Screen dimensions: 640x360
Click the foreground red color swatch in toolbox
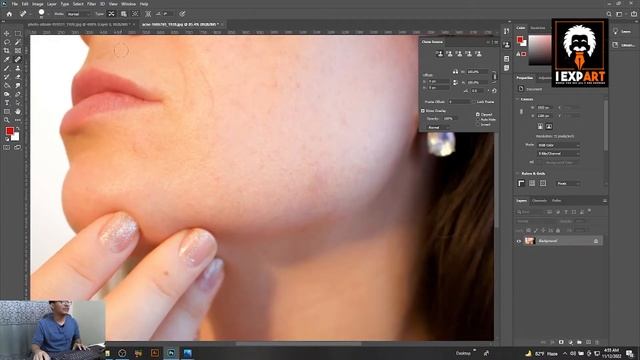click(9, 131)
